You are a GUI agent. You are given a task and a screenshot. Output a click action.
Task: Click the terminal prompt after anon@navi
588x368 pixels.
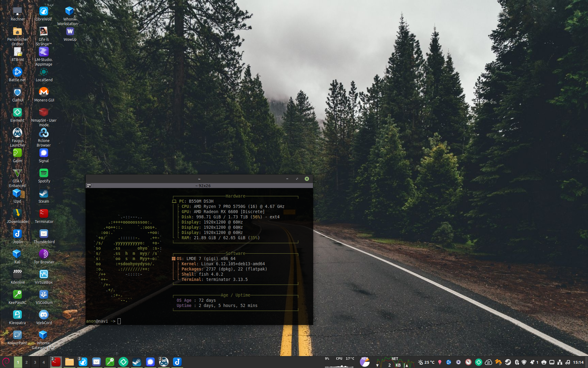(119, 321)
